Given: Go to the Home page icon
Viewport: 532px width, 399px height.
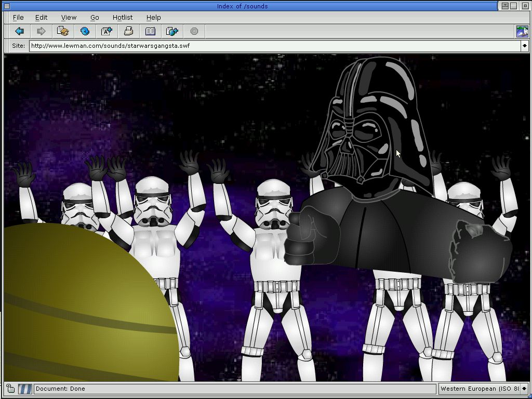Looking at the screenshot, I should [x=63, y=31].
